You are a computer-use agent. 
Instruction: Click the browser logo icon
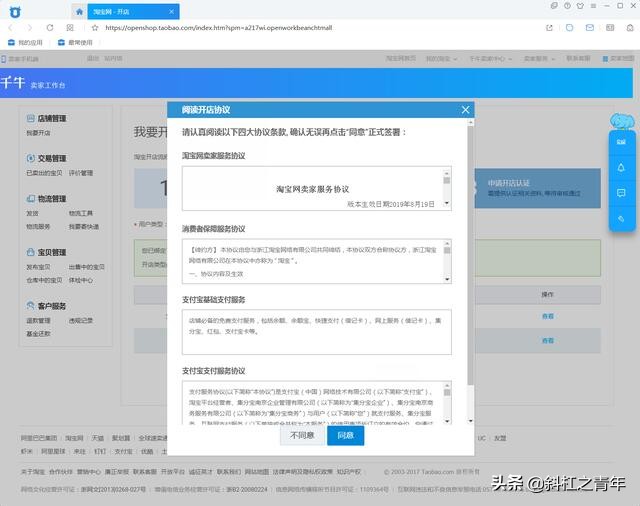(x=15, y=12)
